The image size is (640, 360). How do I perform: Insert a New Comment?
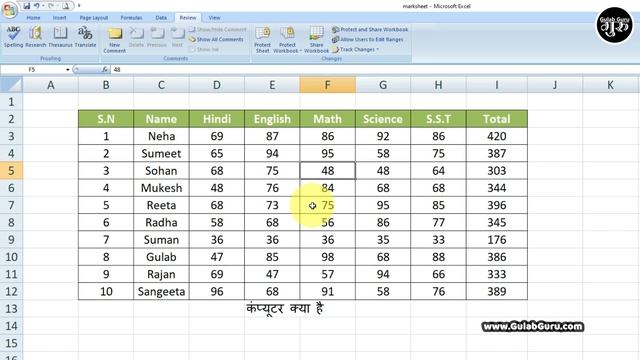click(x=115, y=40)
